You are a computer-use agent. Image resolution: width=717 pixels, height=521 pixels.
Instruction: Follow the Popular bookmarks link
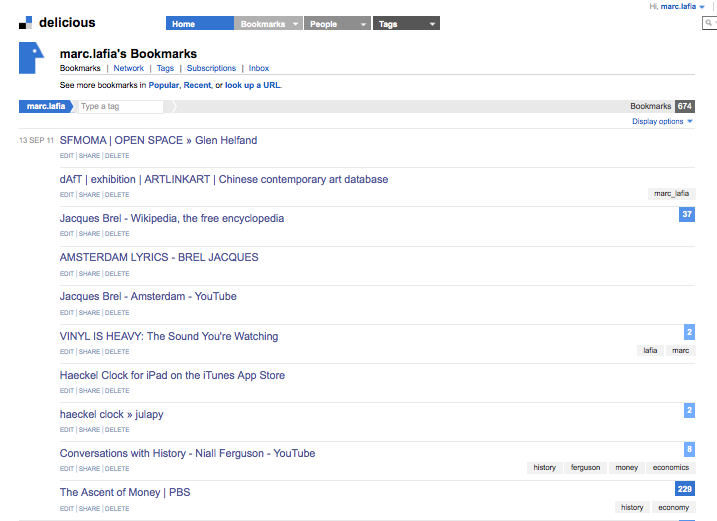tap(164, 85)
